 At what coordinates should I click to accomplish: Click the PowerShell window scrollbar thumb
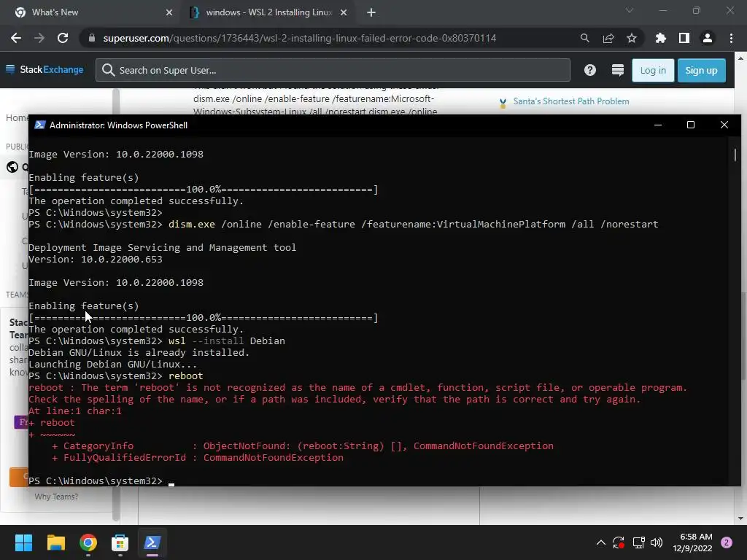tap(735, 155)
